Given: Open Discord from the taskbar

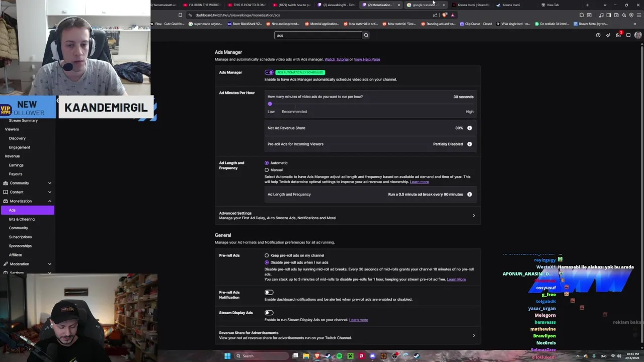Looking at the screenshot, I should pos(372,356).
